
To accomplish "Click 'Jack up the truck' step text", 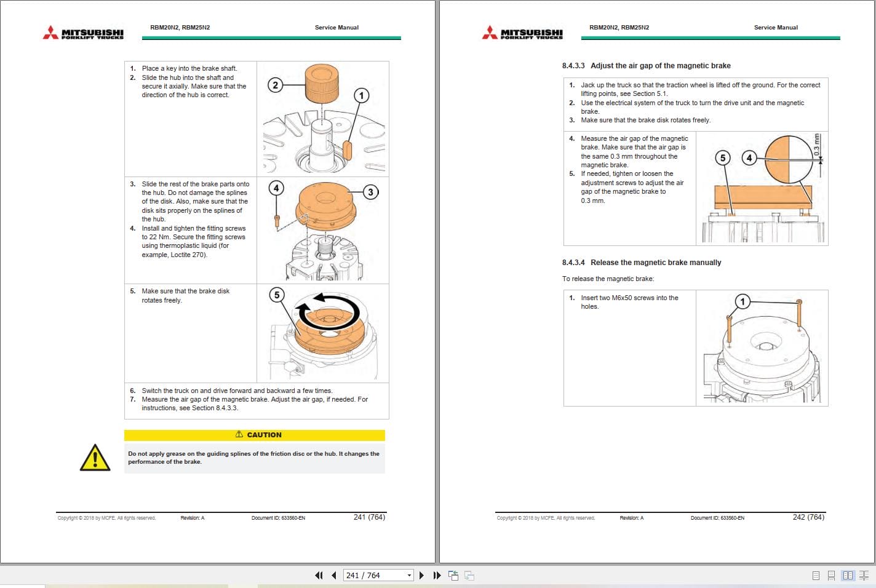I will click(x=700, y=89).
